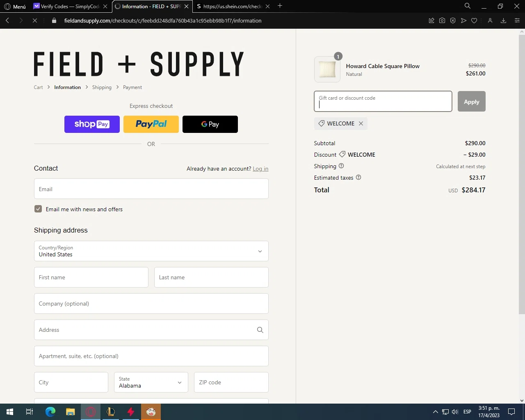This screenshot has width=525, height=420.
Task: Open the red lightning bolt taskbar app
Action: coord(131,412)
